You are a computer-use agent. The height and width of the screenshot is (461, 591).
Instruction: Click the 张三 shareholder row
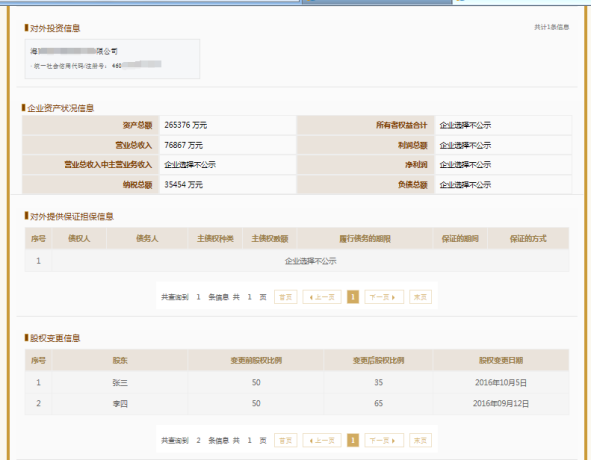click(297, 382)
